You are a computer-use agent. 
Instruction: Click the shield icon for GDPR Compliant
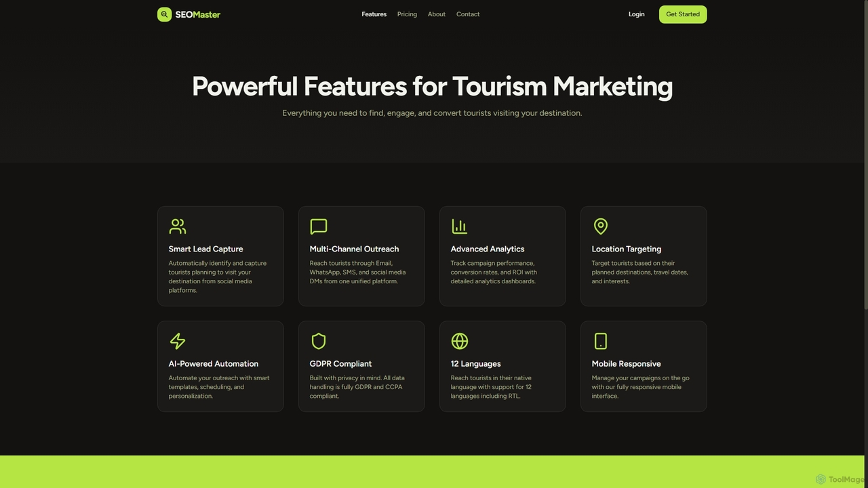pos(319,341)
